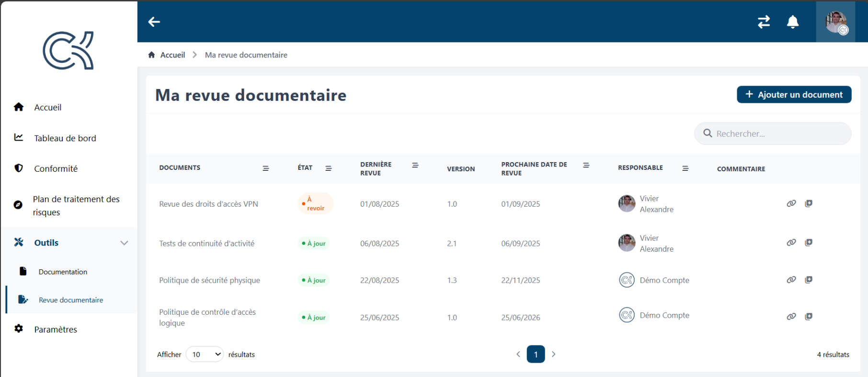Screen dimensions: 868x377
Task: Click link icon for Revue des droits d'accès VPN
Action: coord(791,203)
